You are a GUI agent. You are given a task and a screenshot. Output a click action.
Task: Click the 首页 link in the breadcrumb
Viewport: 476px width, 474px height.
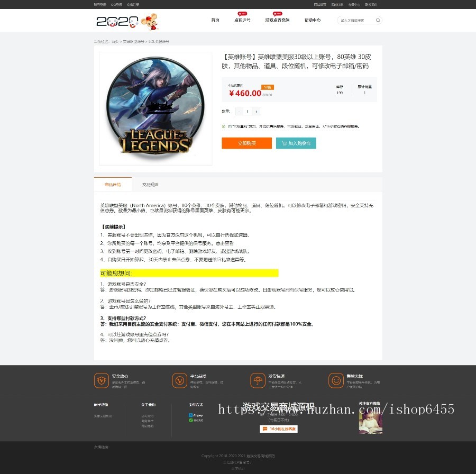point(115,41)
